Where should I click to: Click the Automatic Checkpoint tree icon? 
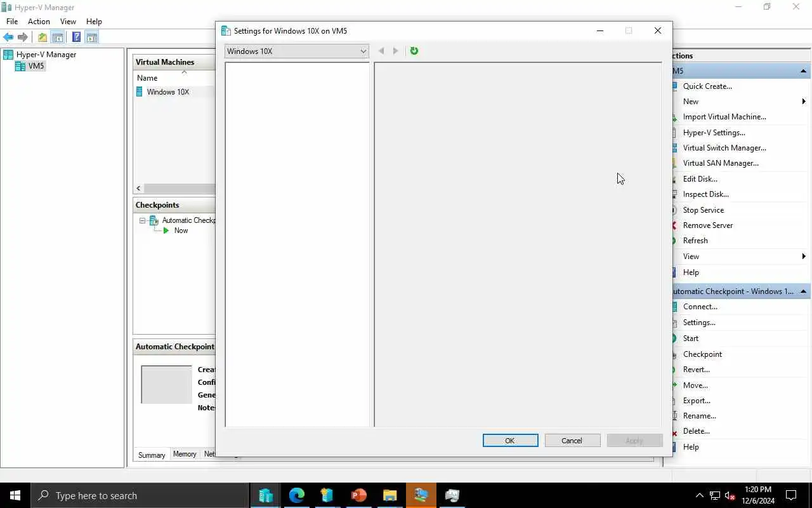point(154,220)
